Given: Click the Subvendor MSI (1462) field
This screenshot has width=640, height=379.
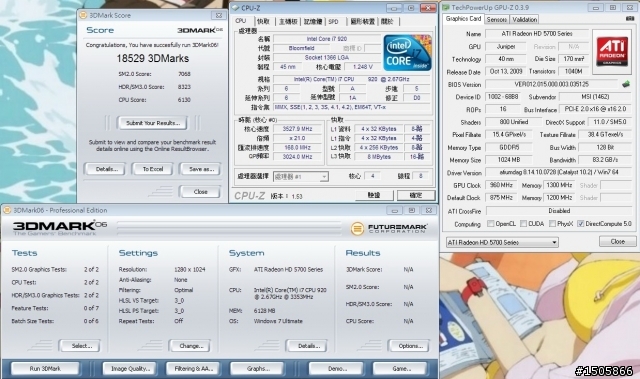Looking at the screenshot, I should click(x=595, y=97).
